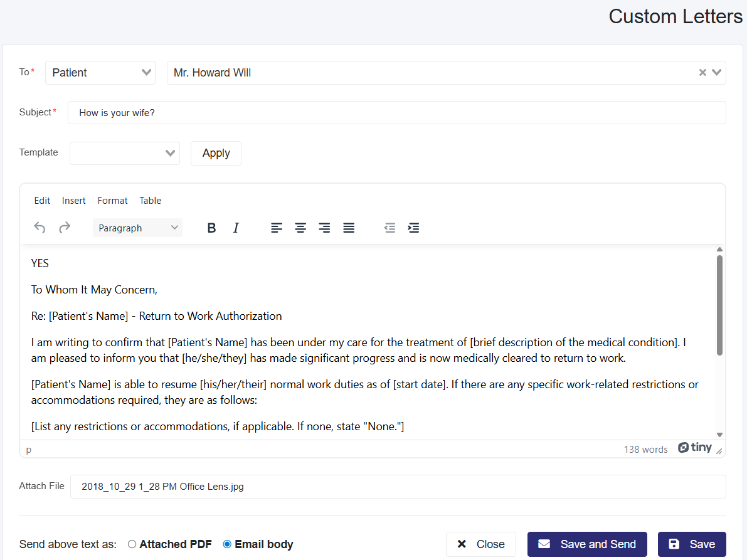
Task: Toggle italic formatting in the editor
Action: click(x=236, y=228)
